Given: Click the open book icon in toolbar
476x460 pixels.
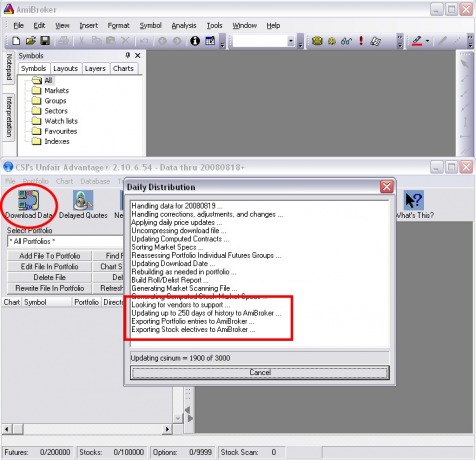Looking at the screenshot, I should point(376,41).
